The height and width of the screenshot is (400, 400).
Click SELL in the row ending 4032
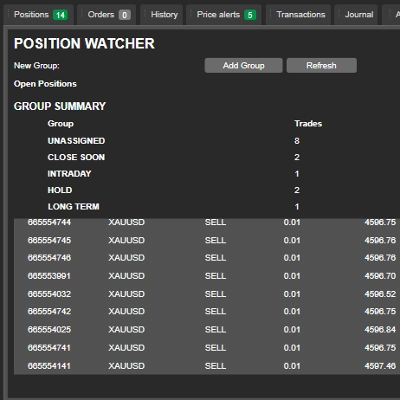tap(215, 294)
